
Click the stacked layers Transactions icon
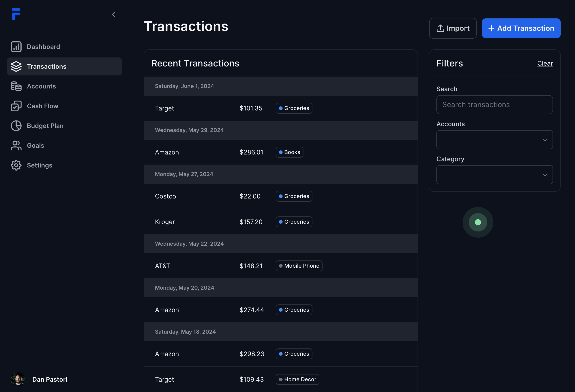point(16,66)
